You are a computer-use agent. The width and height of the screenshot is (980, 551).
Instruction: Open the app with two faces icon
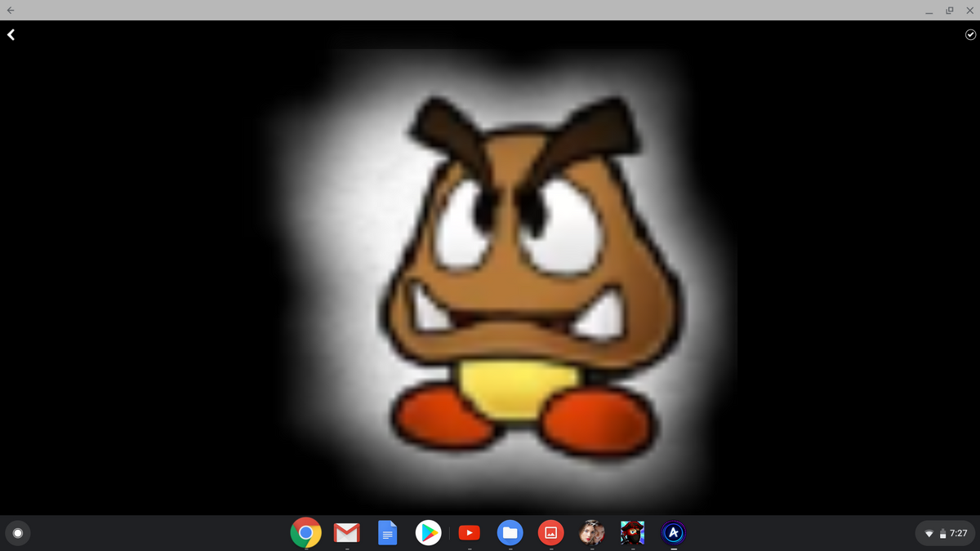coord(592,533)
